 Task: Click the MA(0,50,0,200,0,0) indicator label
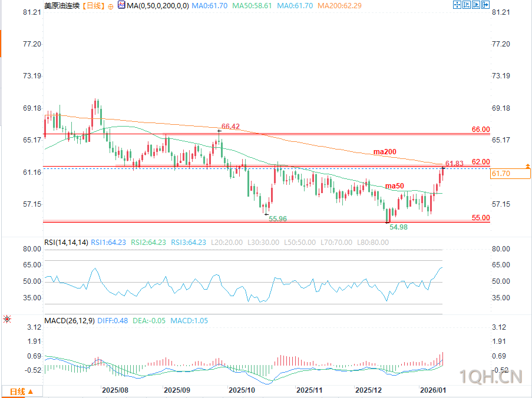tap(158, 5)
